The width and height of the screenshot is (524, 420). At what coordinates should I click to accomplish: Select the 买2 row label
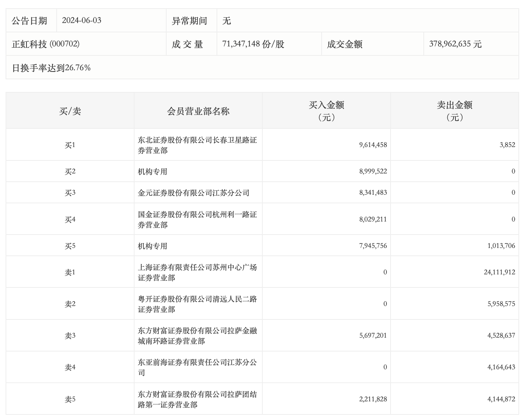70,171
